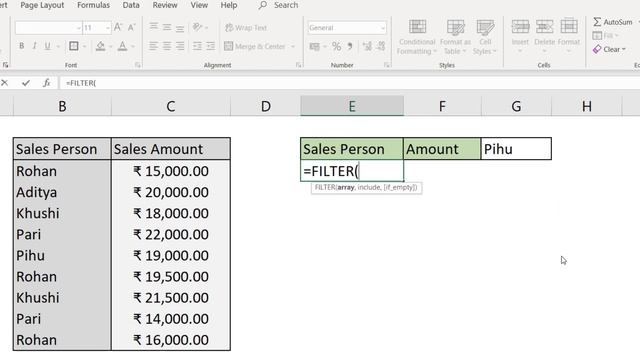Open Cell Styles gallery
Viewport: 640px width, 360px height.
click(485, 37)
